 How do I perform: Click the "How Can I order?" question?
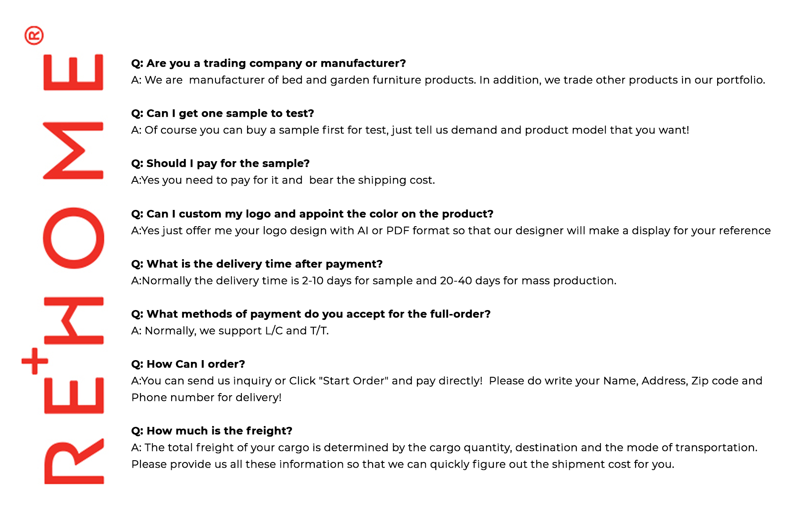tap(188, 364)
